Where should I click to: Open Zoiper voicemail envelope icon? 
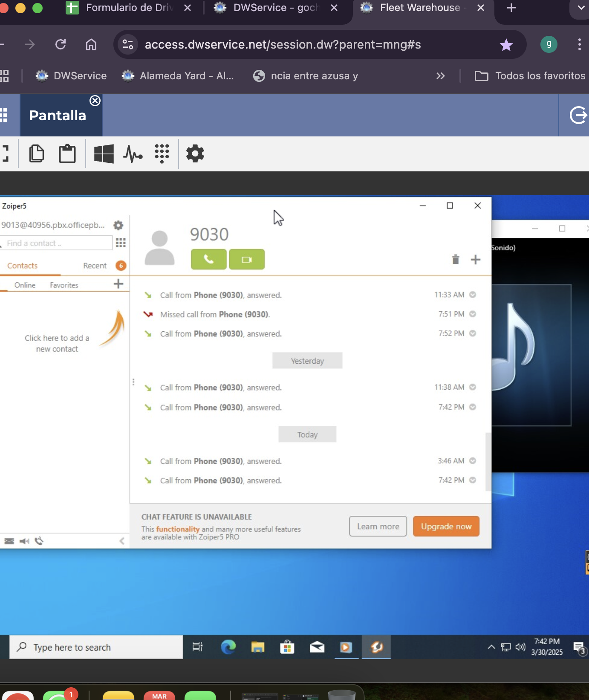pos(9,541)
